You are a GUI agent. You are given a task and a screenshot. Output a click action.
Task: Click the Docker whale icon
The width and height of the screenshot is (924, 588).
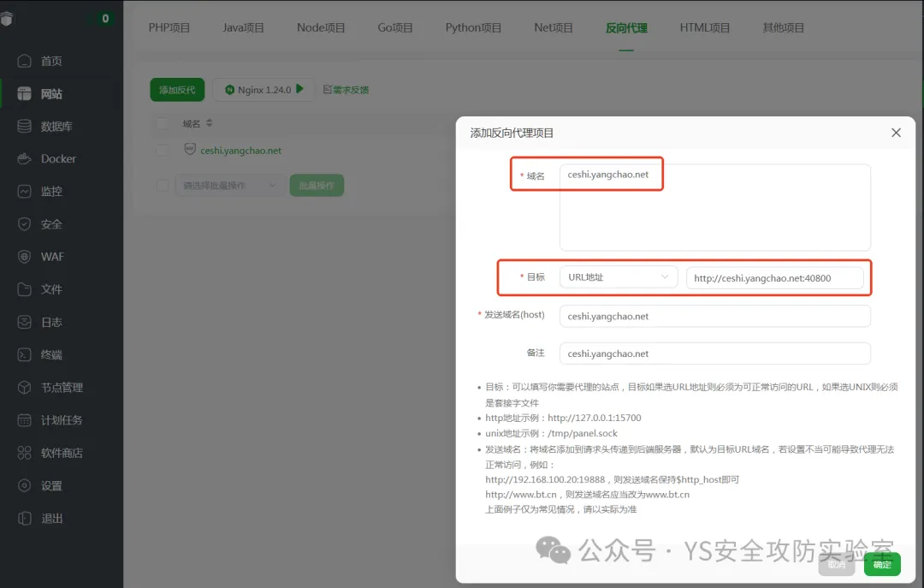[24, 158]
